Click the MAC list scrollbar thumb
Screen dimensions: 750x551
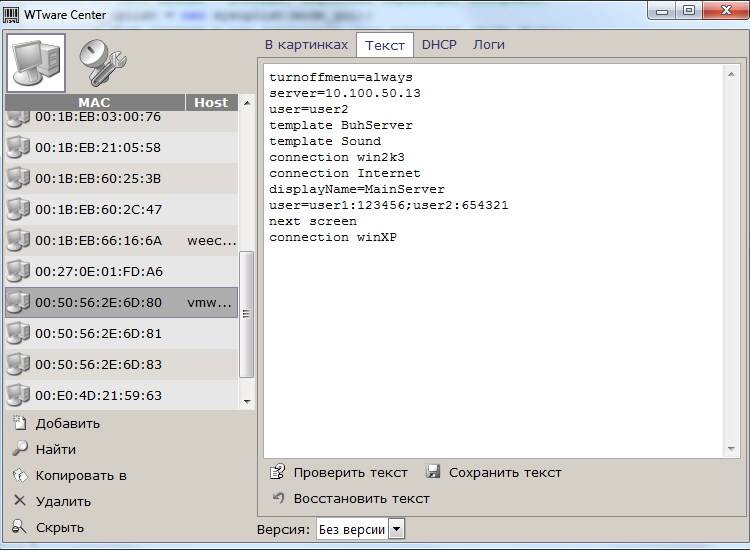tap(247, 314)
